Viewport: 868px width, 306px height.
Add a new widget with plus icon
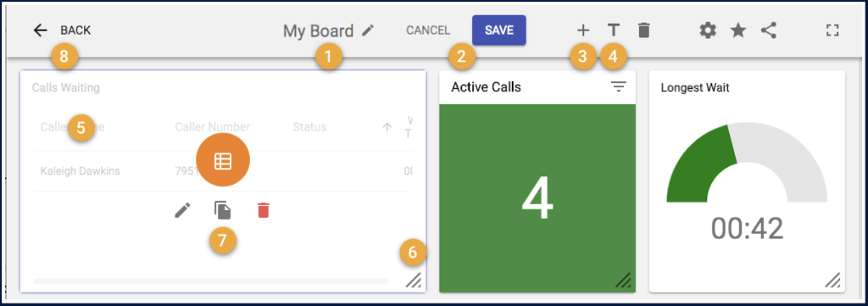click(x=583, y=31)
